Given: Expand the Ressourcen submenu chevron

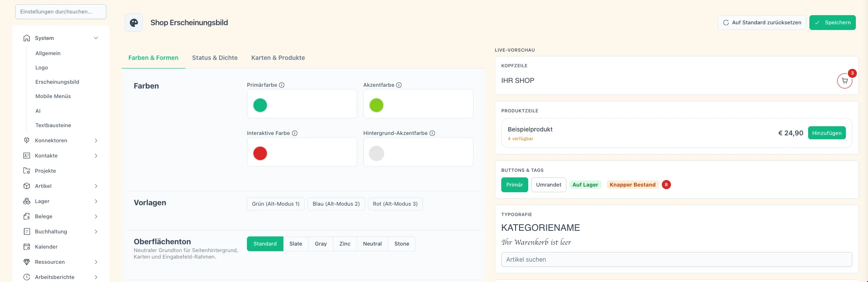Looking at the screenshot, I should [x=96, y=262].
